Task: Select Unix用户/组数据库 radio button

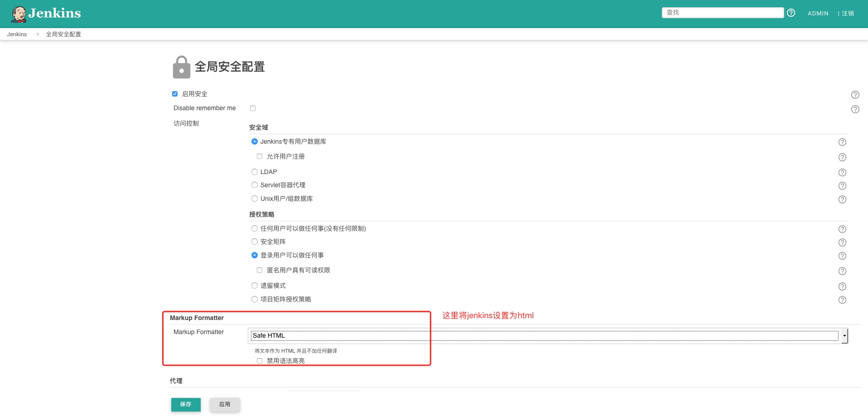Action: (255, 199)
